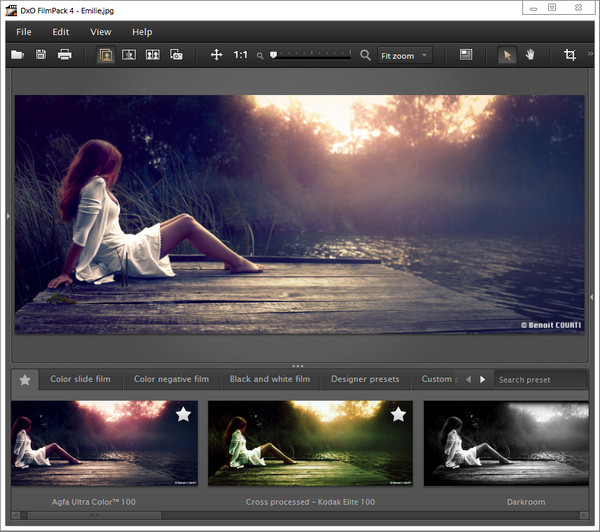Show favorite presets star tab
This screenshot has width=600, height=532.
coord(25,380)
